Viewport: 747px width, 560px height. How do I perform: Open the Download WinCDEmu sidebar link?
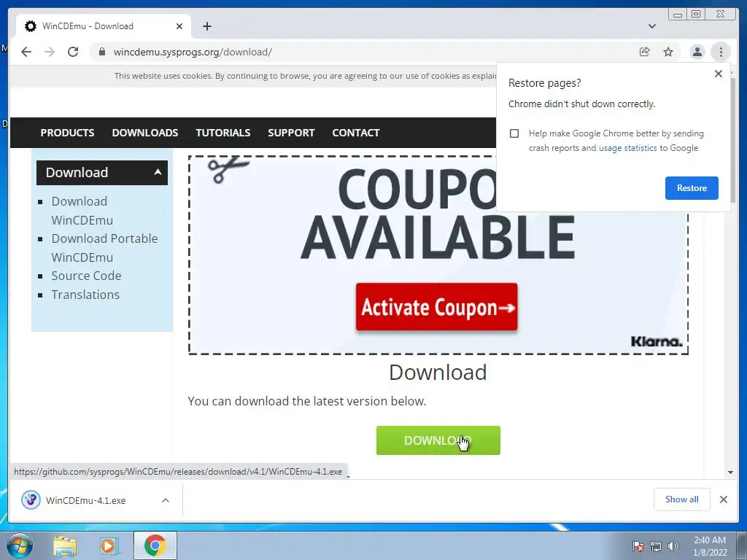pos(82,211)
